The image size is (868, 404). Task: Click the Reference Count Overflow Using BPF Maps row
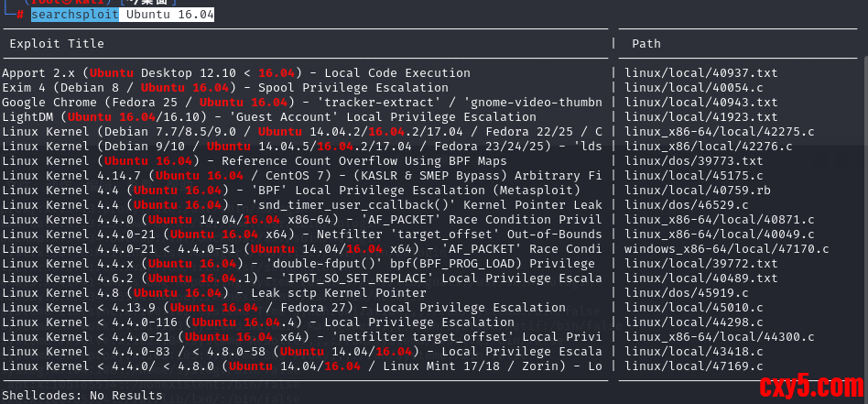pyautogui.click(x=254, y=161)
